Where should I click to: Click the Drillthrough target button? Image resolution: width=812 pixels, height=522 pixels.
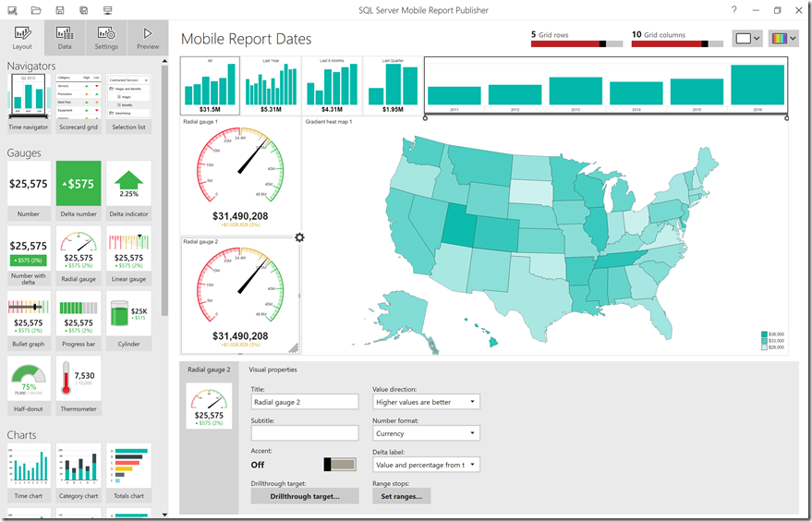(305, 496)
